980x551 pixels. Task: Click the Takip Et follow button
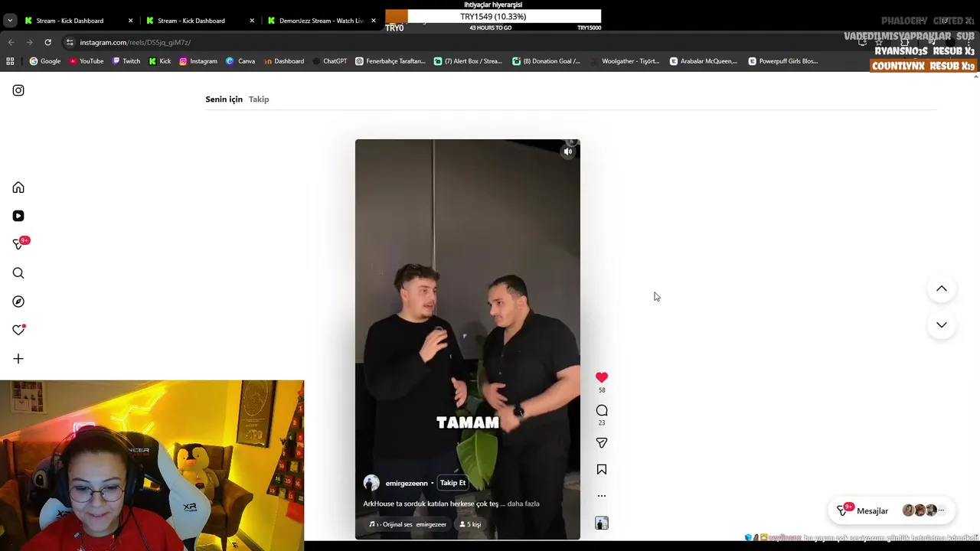tap(452, 483)
